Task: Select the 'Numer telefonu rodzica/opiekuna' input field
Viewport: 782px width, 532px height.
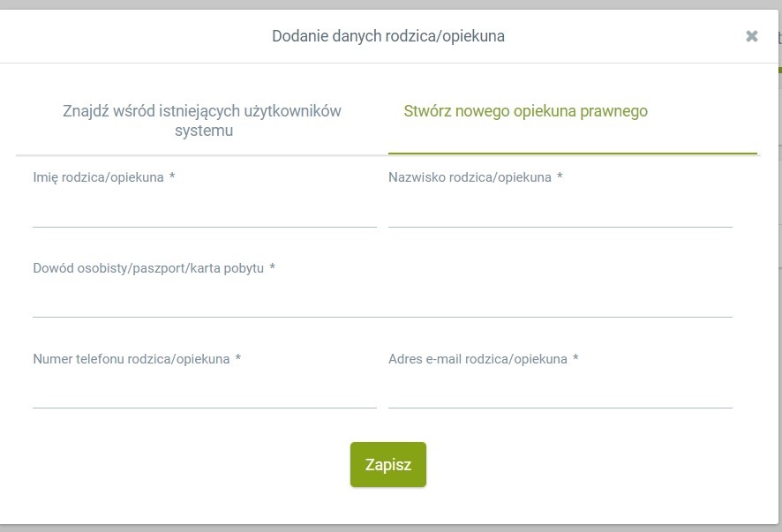Action: (x=205, y=393)
